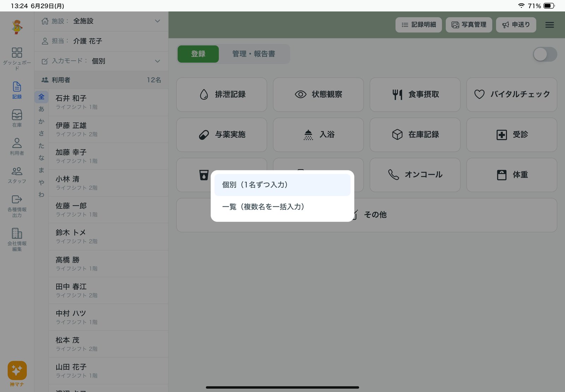This screenshot has height=392, width=565.
Task: Open 会社情報編集 in the sidebar
Action: pos(17,239)
